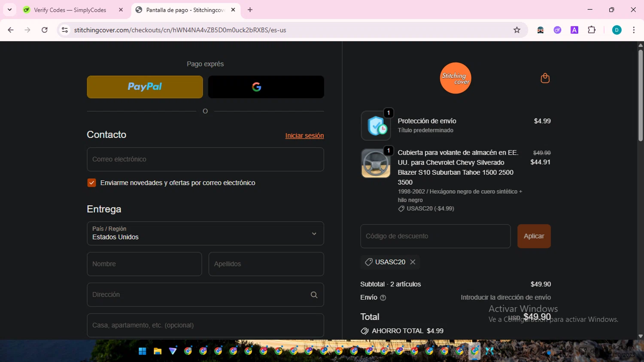Focus the Correo electrónico field
Image resolution: width=644 pixels, height=362 pixels.
coord(205,159)
